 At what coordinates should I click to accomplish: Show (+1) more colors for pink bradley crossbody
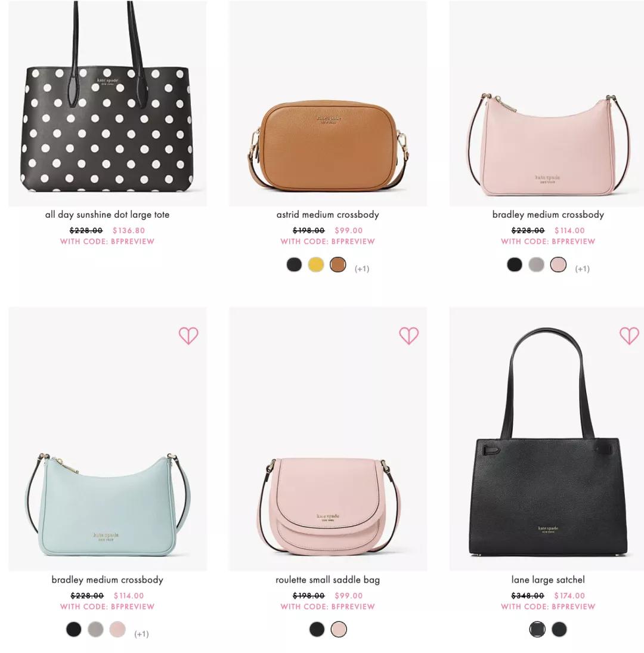(x=582, y=268)
